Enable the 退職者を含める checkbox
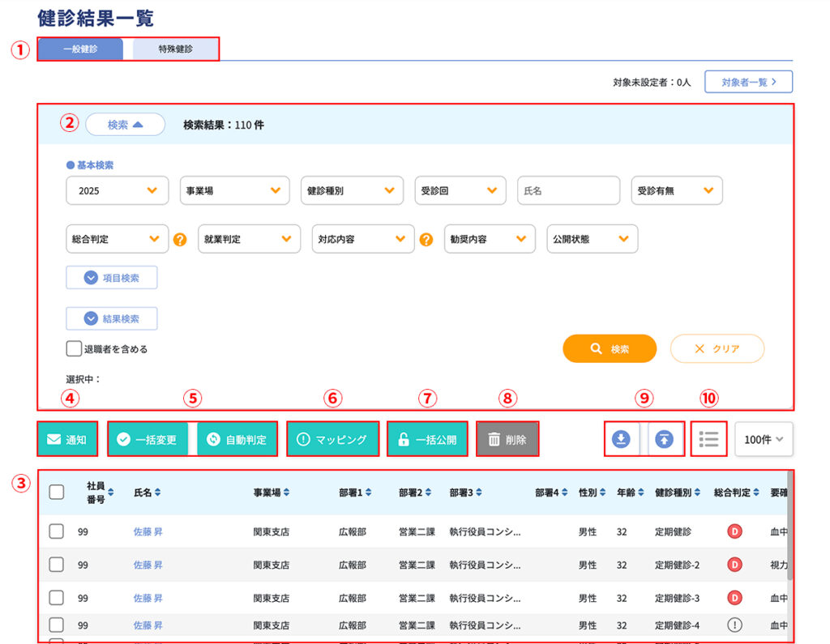Viewport: 830px width, 644px height. pyautogui.click(x=74, y=349)
